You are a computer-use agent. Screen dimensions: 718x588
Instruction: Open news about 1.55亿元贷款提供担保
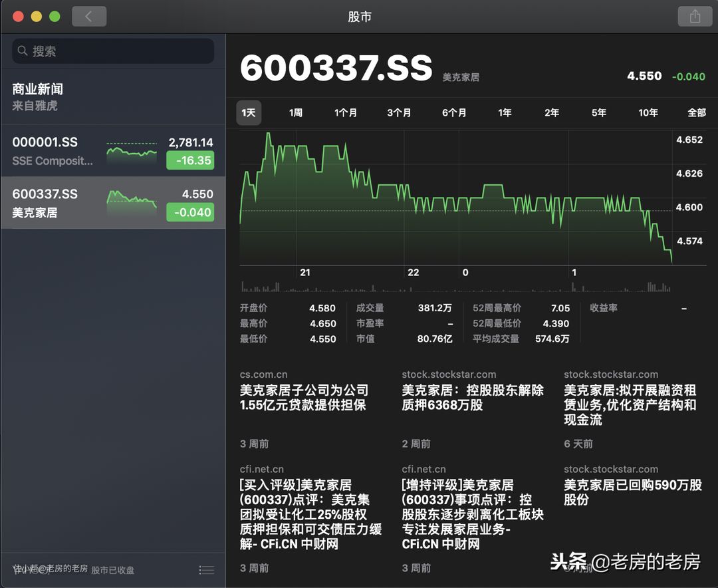(x=304, y=398)
